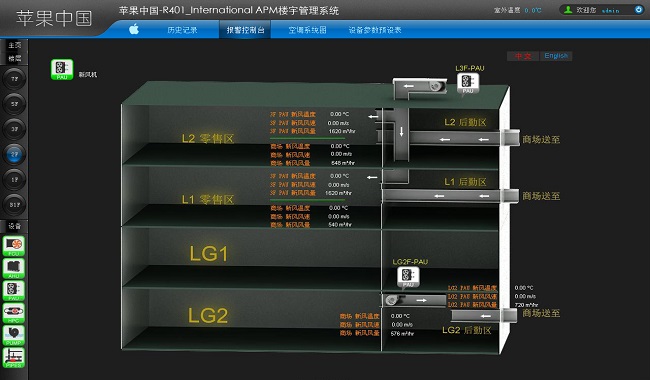
Task: Click the LG2F-PAU unit icon
Action: point(408,277)
